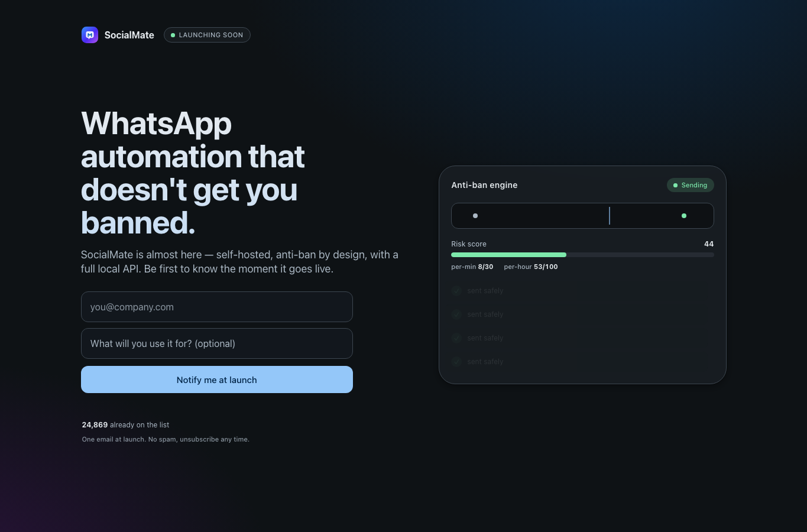Viewport: 807px width, 532px height.
Task: Click the first sent safely checkmark icon
Action: point(456,291)
